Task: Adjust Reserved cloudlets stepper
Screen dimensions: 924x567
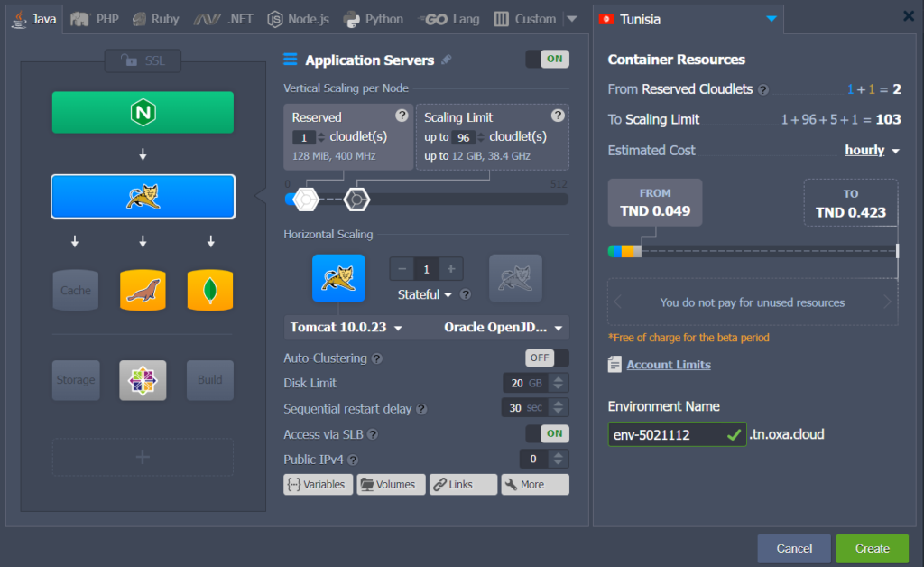Action: [321, 137]
